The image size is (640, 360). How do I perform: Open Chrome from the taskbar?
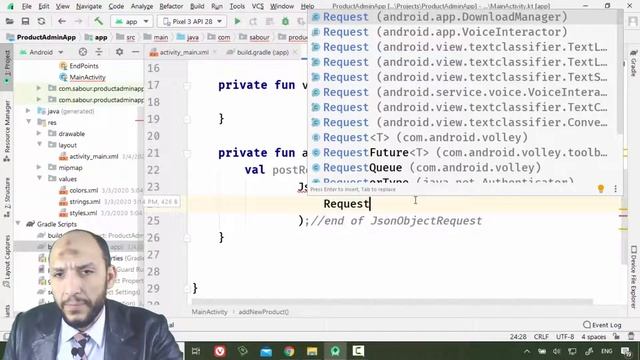tap(289, 351)
